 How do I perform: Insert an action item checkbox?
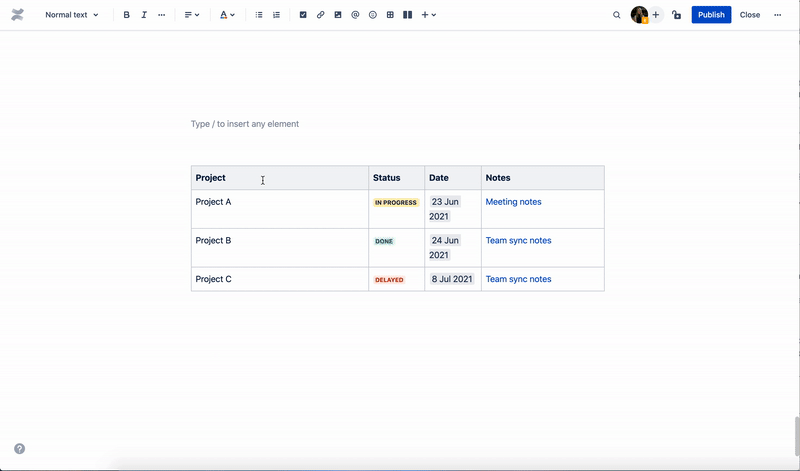[x=303, y=15]
